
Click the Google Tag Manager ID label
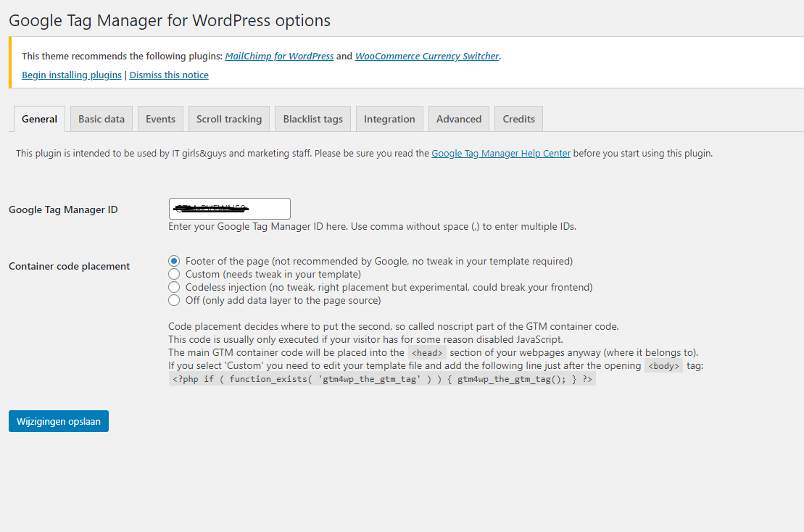63,209
